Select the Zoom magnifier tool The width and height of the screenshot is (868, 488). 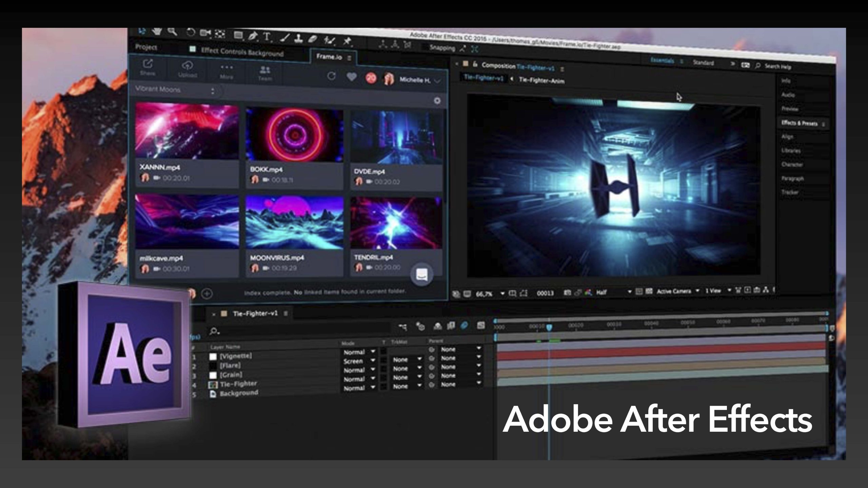(173, 32)
